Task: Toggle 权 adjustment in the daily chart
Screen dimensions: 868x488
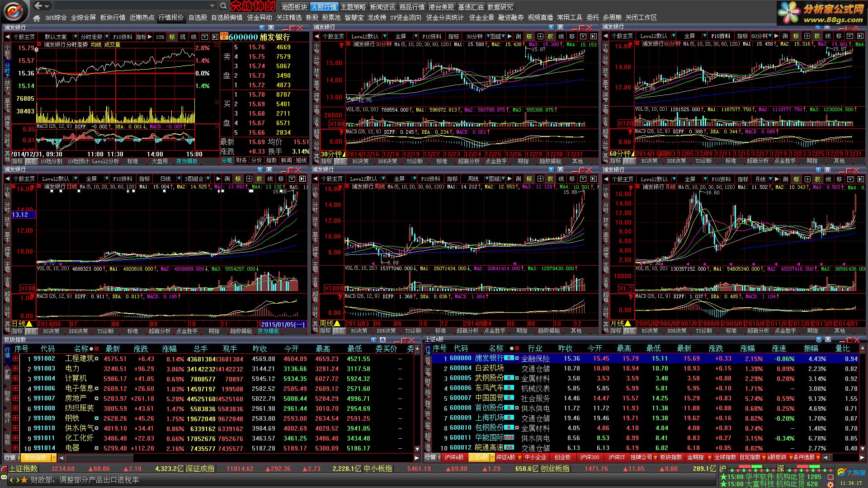Action: 259,179
